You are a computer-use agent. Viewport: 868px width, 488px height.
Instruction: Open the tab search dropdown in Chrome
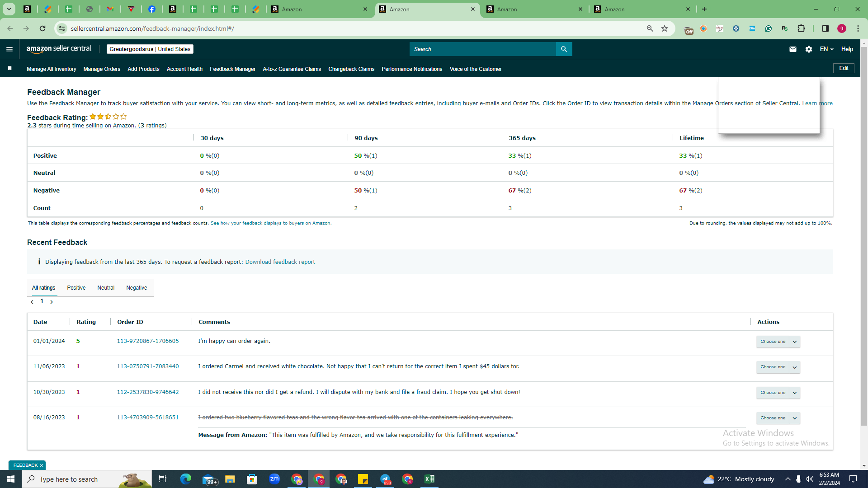click(x=9, y=9)
